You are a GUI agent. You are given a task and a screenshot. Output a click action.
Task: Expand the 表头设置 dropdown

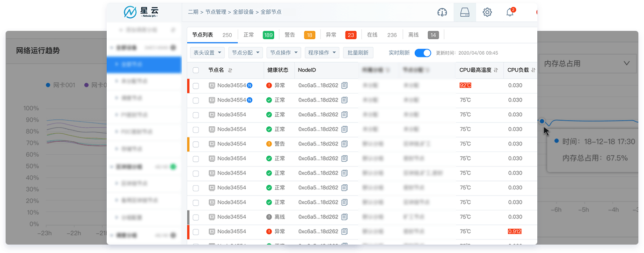tap(207, 53)
